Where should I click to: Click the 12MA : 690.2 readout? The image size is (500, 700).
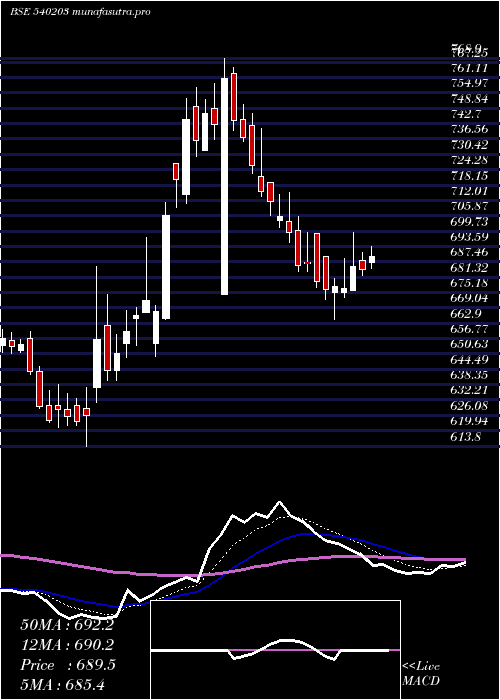point(67,645)
